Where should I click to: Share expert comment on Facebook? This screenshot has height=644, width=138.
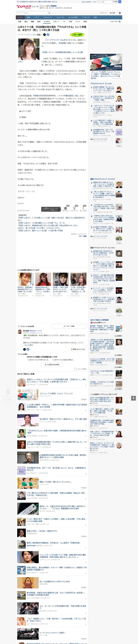[x=28, y=349]
